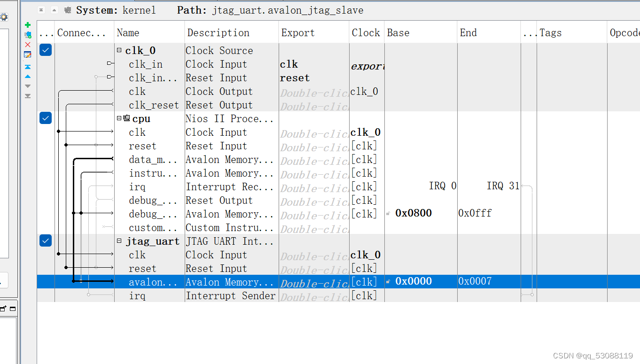The height and width of the screenshot is (364, 640).
Task: Click the 'Clock Source' description
Action: tap(219, 51)
